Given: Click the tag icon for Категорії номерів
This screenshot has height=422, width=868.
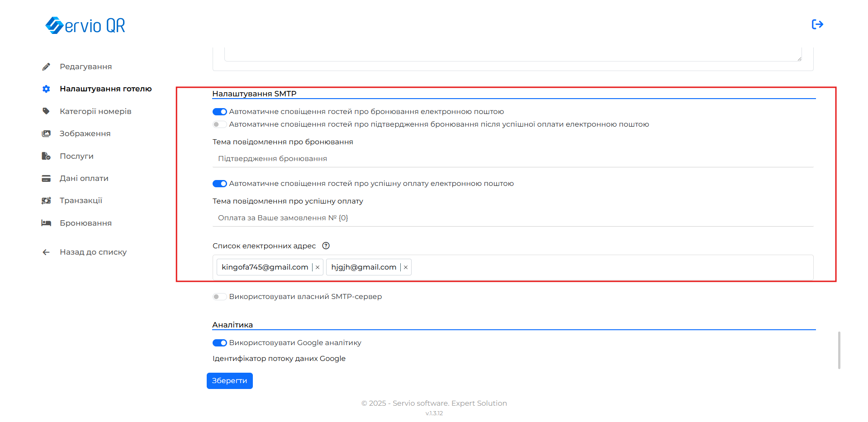Looking at the screenshot, I should [46, 111].
